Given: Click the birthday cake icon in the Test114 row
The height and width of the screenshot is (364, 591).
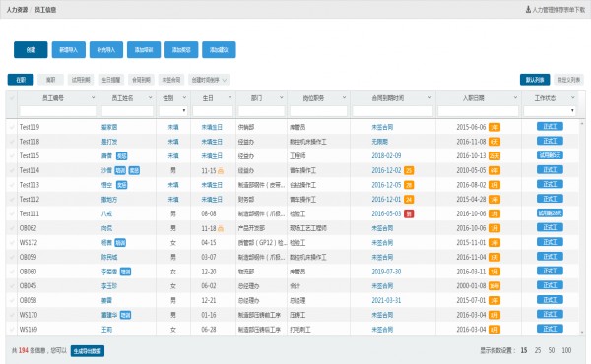Looking at the screenshot, I should click(x=221, y=171).
